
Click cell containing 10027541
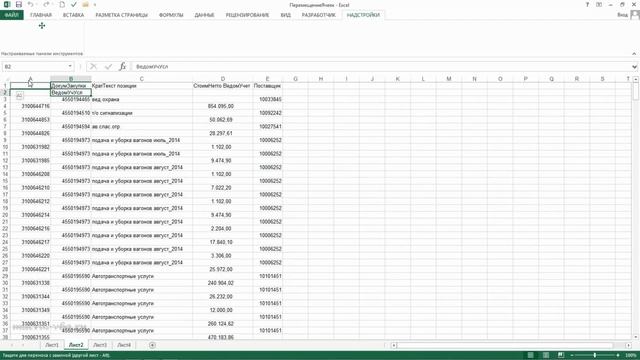pos(267,127)
